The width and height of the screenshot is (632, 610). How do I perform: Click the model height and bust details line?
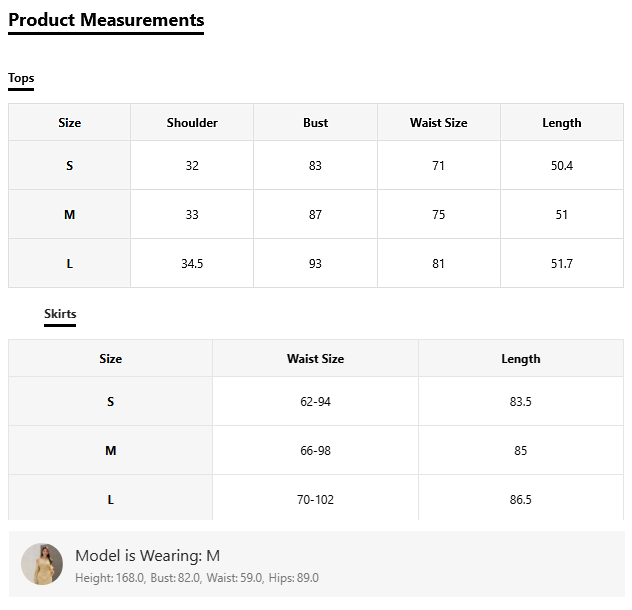coord(197,578)
